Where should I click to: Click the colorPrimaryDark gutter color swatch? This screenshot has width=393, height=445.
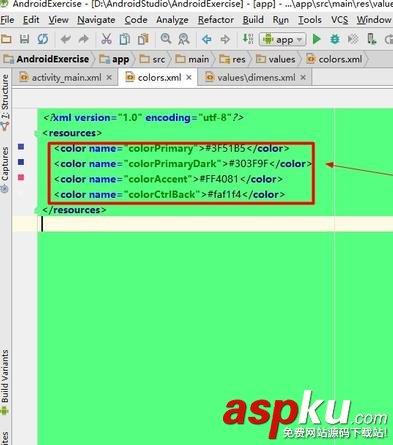pos(21,162)
